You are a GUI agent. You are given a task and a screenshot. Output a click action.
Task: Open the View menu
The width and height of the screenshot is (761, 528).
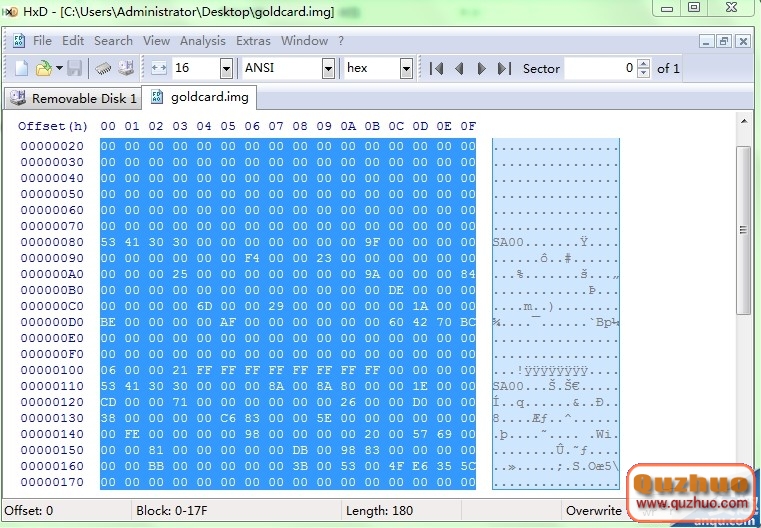tap(156, 41)
